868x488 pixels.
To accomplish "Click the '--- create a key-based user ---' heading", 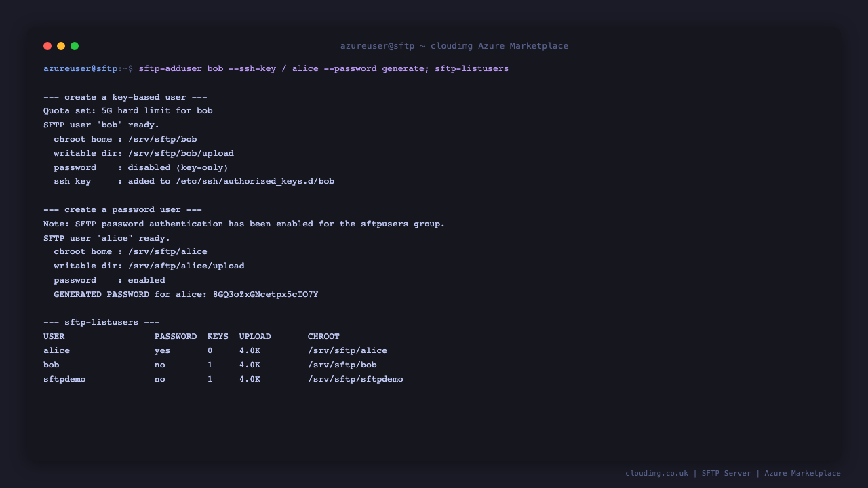I will click(125, 97).
